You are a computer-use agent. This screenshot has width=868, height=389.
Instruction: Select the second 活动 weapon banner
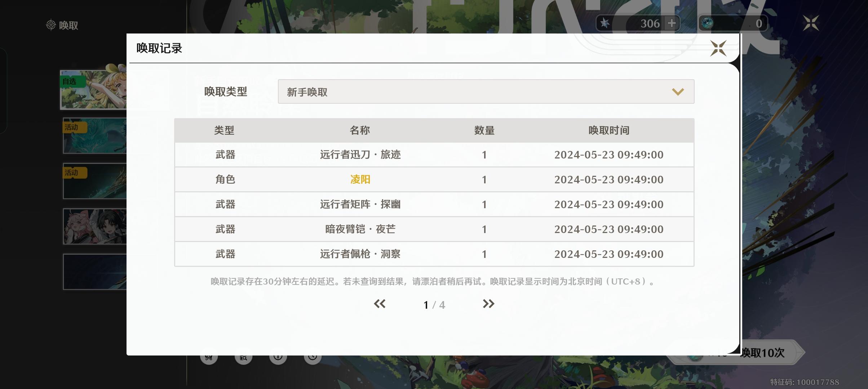(x=94, y=181)
